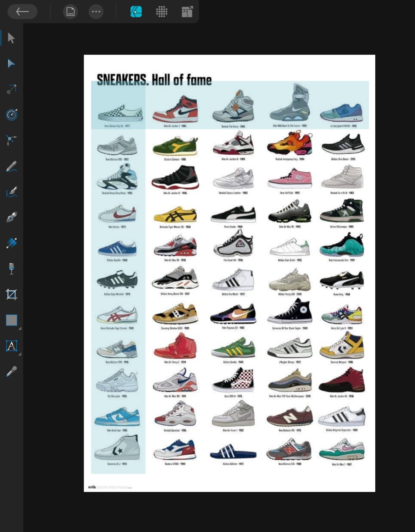Select the Pencil tool
The width and height of the screenshot is (415, 532).
tap(11, 166)
